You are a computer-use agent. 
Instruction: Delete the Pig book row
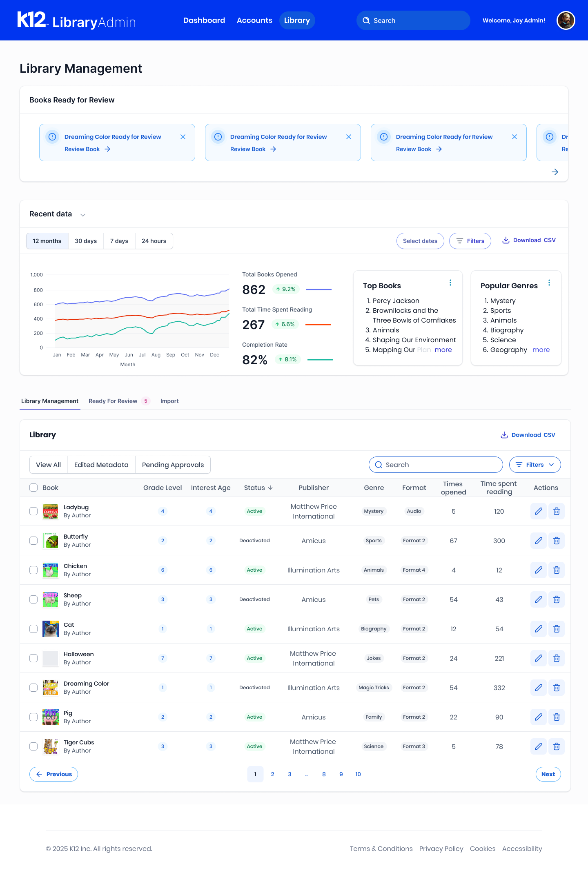pos(557,717)
